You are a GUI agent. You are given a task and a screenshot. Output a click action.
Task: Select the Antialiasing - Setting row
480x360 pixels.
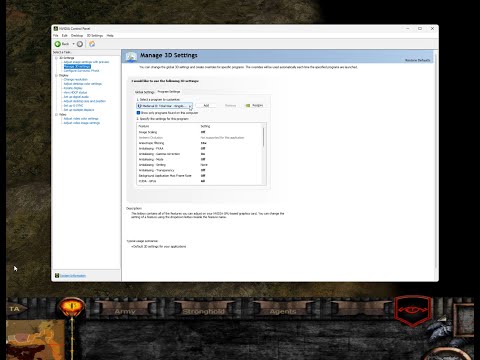[200, 165]
